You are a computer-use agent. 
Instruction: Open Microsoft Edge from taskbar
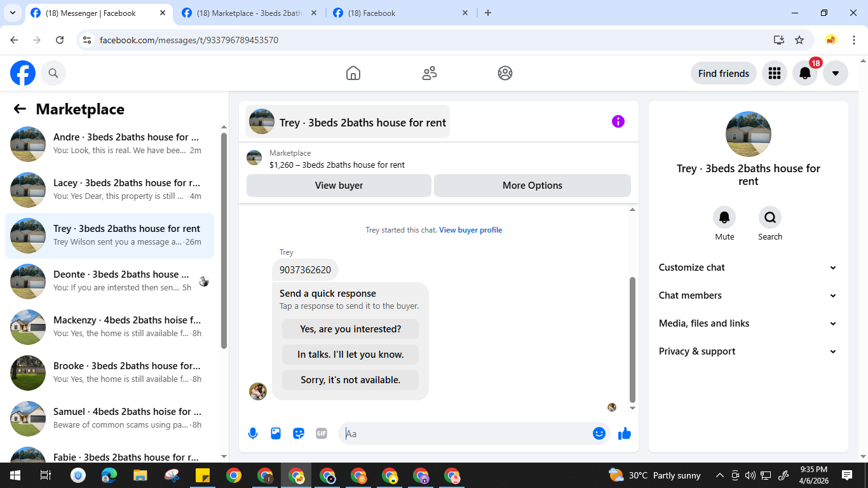tap(109, 475)
